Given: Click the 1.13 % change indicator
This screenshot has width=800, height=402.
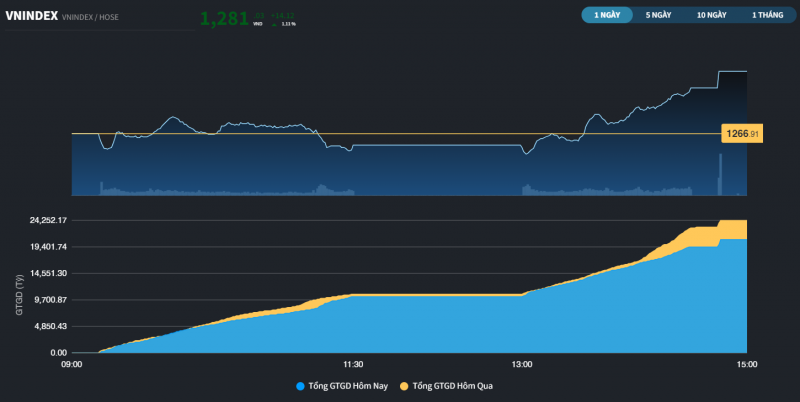Looking at the screenshot, I should (x=291, y=23).
